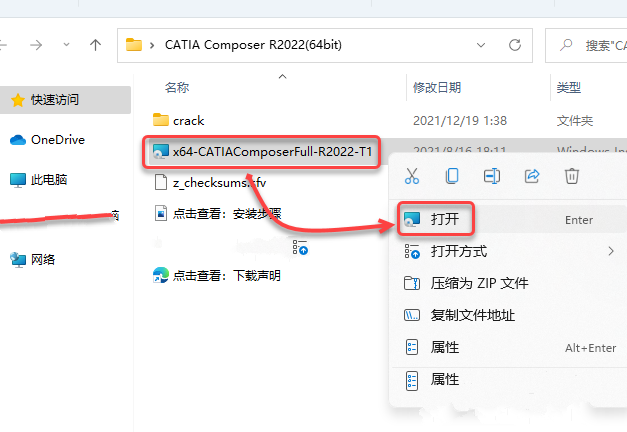Click the Up arrow navigation button
627x432 pixels.
click(95, 45)
